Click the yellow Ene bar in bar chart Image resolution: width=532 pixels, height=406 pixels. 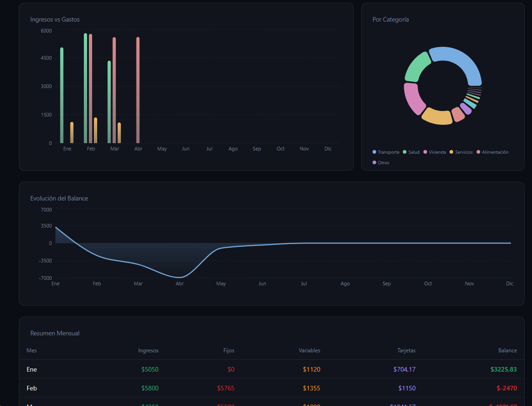[72, 133]
